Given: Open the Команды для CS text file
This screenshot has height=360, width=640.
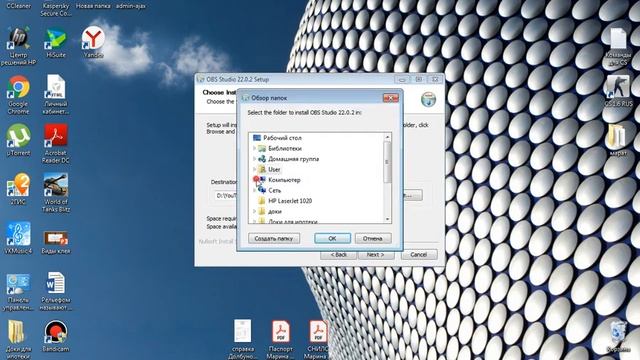Looking at the screenshot, I should pos(618,40).
